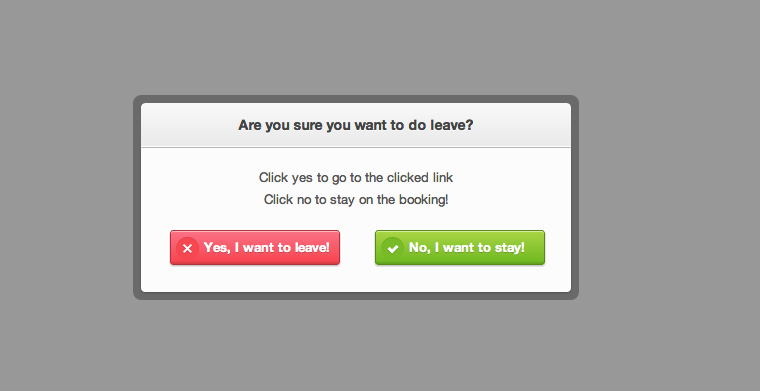This screenshot has width=760, height=391.
Task: Choose the green 'No, I want to stay!' button
Action: pos(460,248)
